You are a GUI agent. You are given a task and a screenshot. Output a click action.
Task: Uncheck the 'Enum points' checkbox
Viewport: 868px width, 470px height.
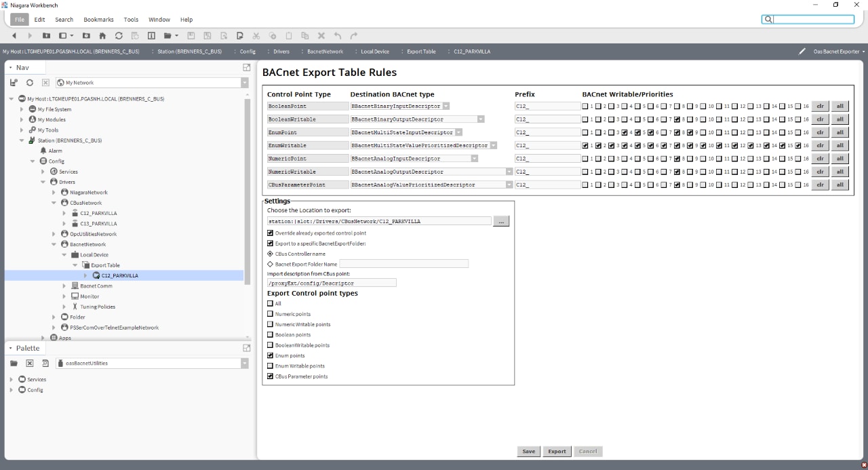tap(271, 355)
